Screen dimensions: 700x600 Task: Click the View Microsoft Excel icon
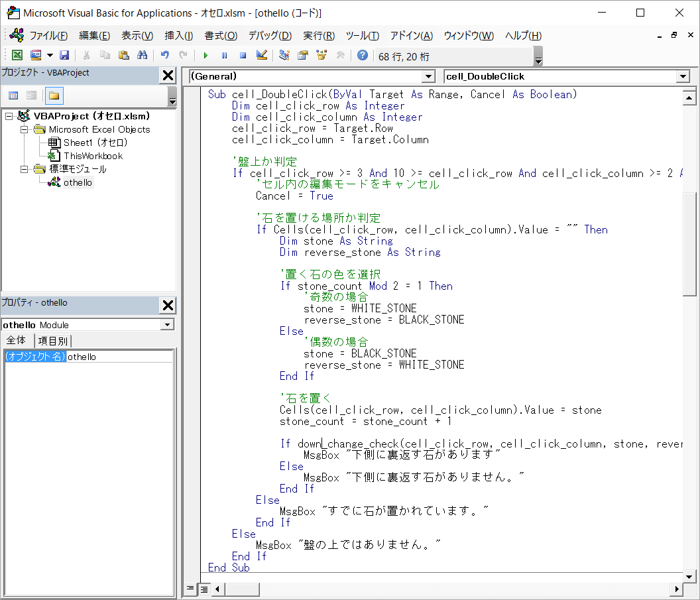[x=17, y=56]
